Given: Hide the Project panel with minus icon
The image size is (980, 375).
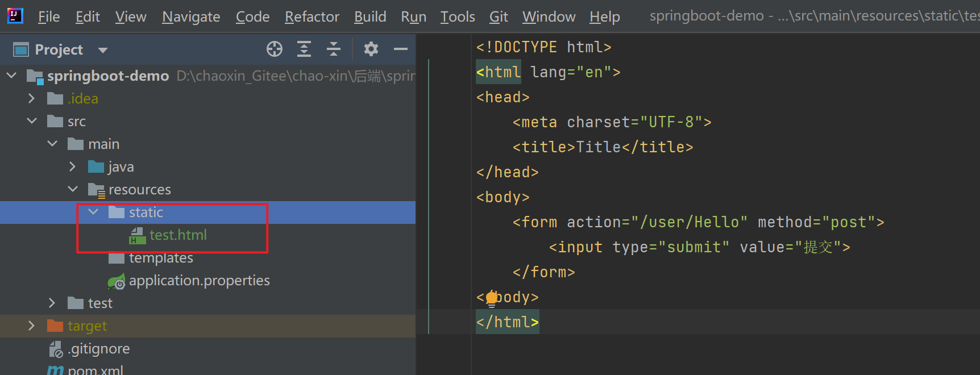Looking at the screenshot, I should pos(401,49).
